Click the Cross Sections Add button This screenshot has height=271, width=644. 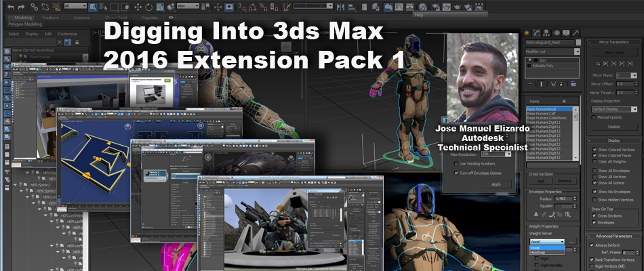point(540,181)
